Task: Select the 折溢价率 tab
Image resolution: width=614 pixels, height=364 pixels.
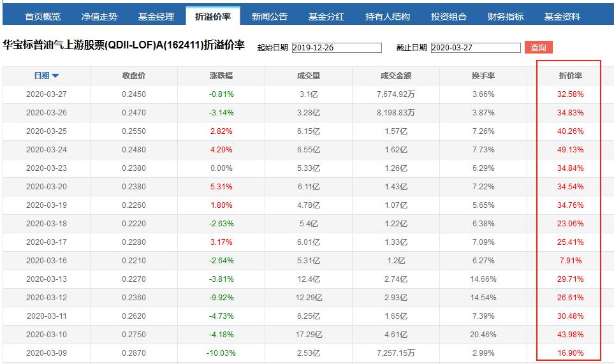Action: tap(213, 17)
